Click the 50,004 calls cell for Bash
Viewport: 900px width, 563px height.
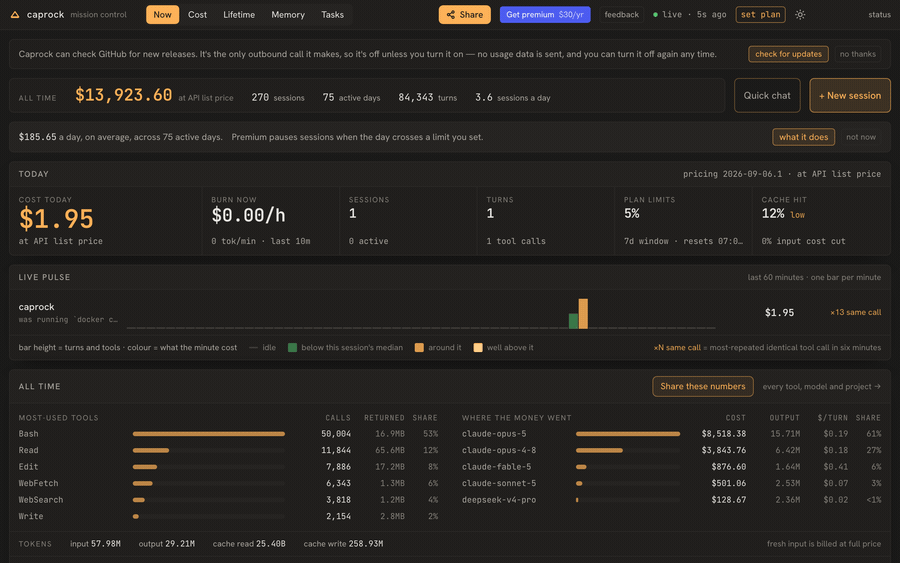tap(336, 434)
